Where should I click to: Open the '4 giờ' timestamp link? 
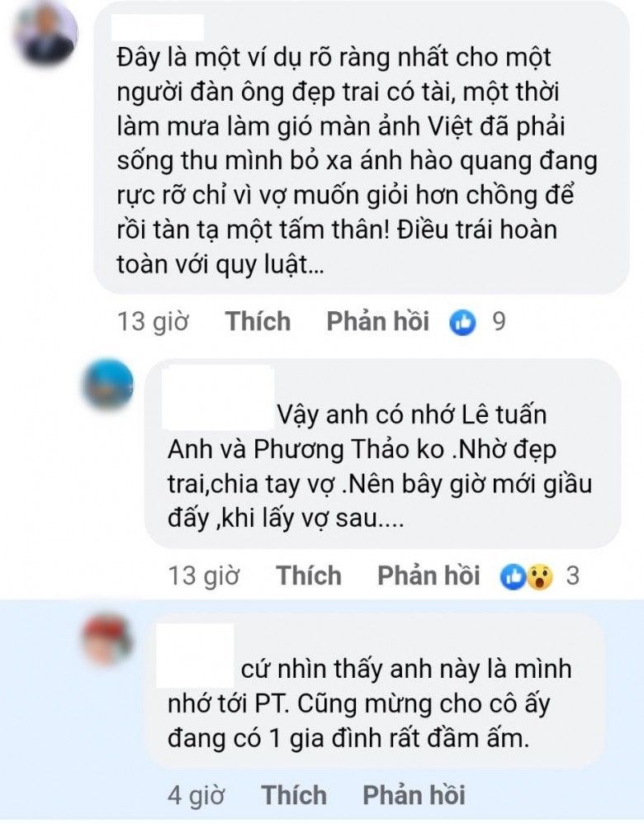point(197,795)
